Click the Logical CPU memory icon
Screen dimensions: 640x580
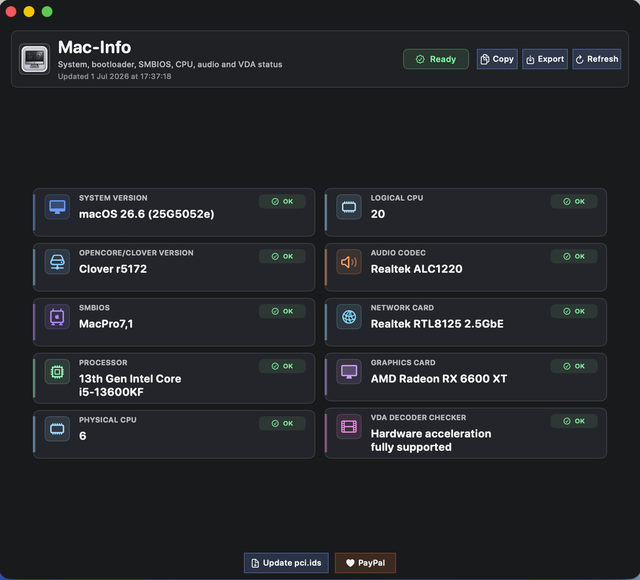point(349,207)
